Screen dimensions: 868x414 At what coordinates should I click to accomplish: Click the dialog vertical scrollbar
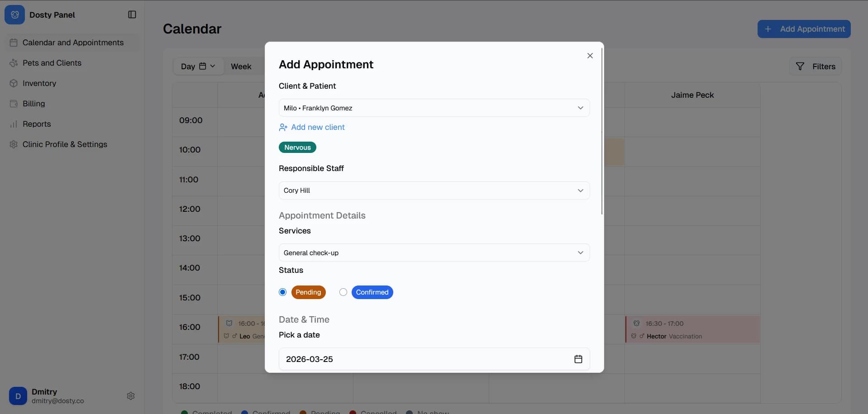click(602, 131)
